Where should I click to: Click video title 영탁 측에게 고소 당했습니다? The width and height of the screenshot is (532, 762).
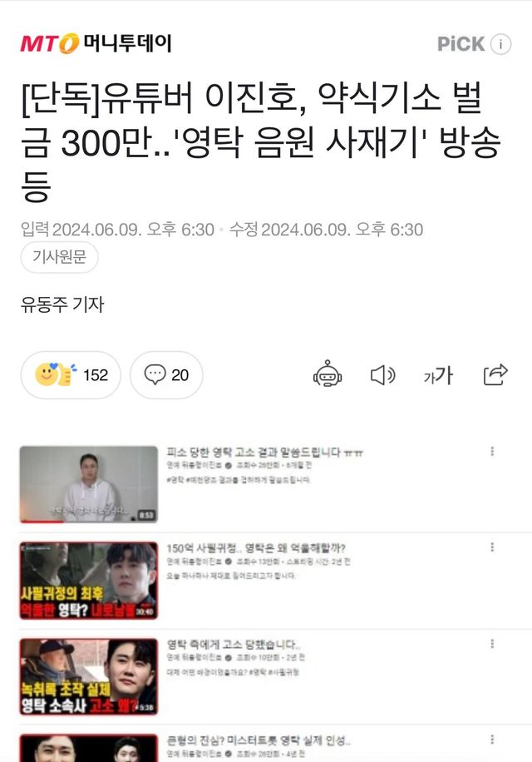pyautogui.click(x=234, y=645)
